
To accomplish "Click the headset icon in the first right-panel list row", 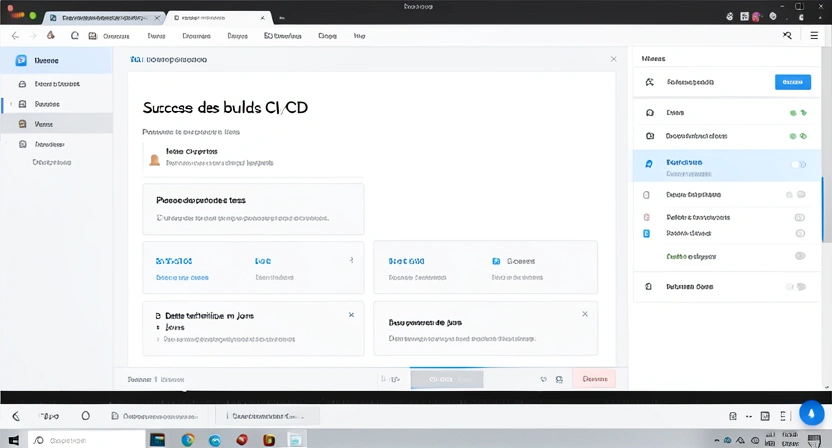I will click(x=649, y=113).
